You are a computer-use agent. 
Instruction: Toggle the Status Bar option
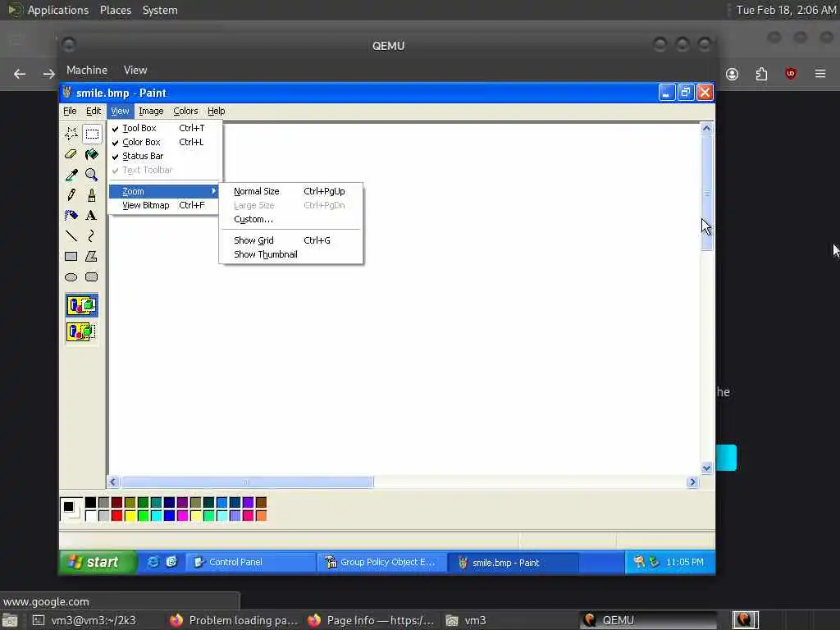[x=164, y=156]
